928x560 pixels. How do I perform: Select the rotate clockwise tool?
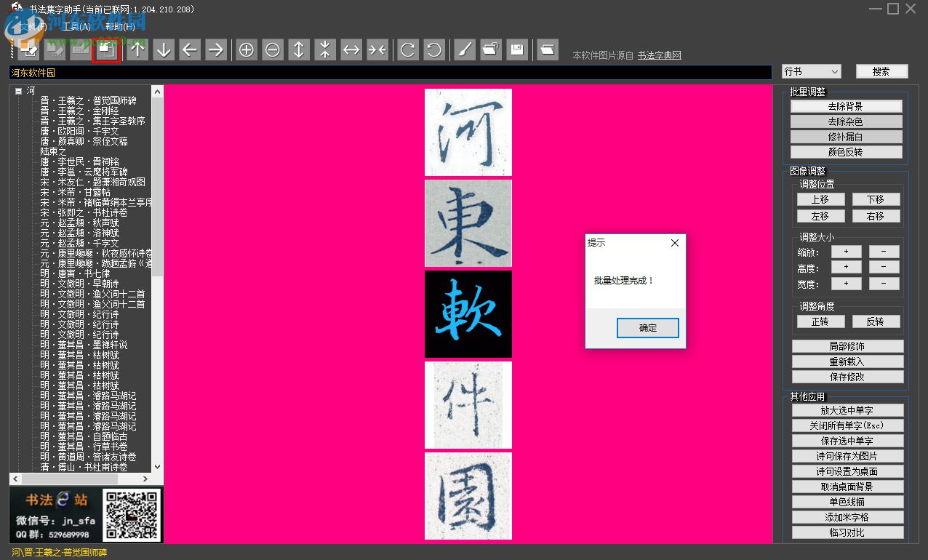[407, 49]
